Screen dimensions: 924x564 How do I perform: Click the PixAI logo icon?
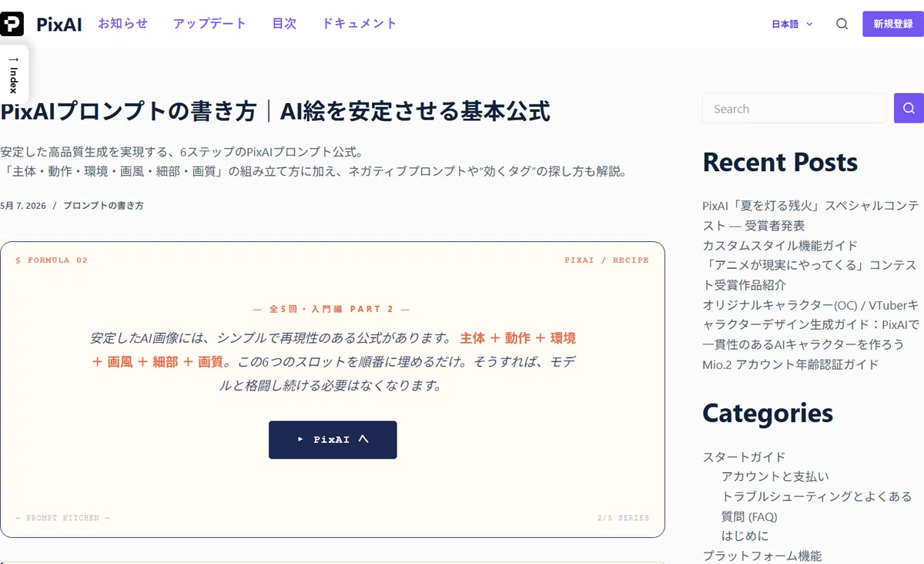pos(12,24)
